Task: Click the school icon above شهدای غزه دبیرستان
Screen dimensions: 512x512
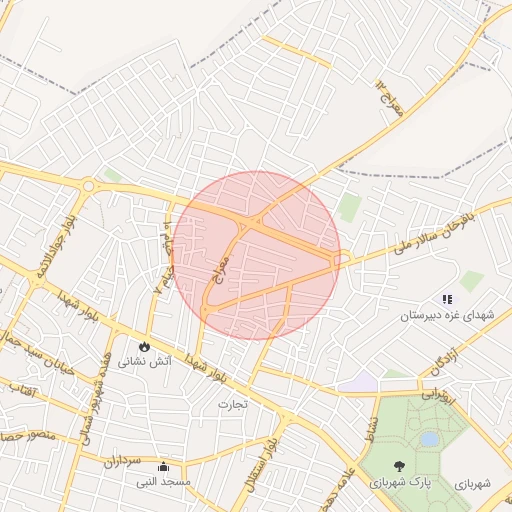Action: pos(447,299)
